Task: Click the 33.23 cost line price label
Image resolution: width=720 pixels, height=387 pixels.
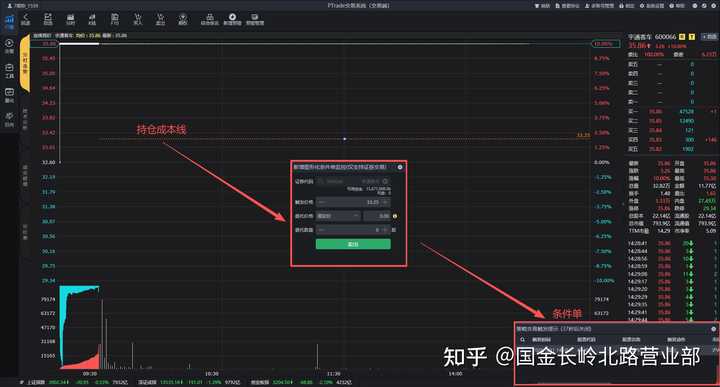Action: pos(583,135)
